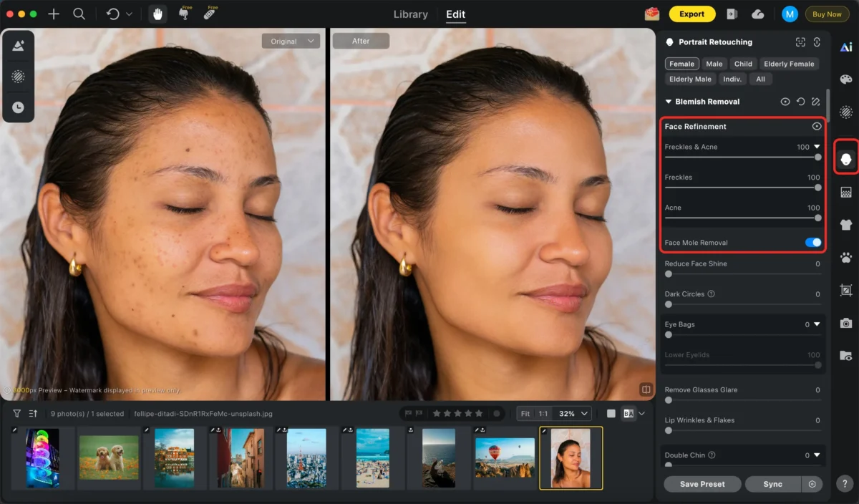Select the Hand pan tool in the toolbar

coord(157,14)
